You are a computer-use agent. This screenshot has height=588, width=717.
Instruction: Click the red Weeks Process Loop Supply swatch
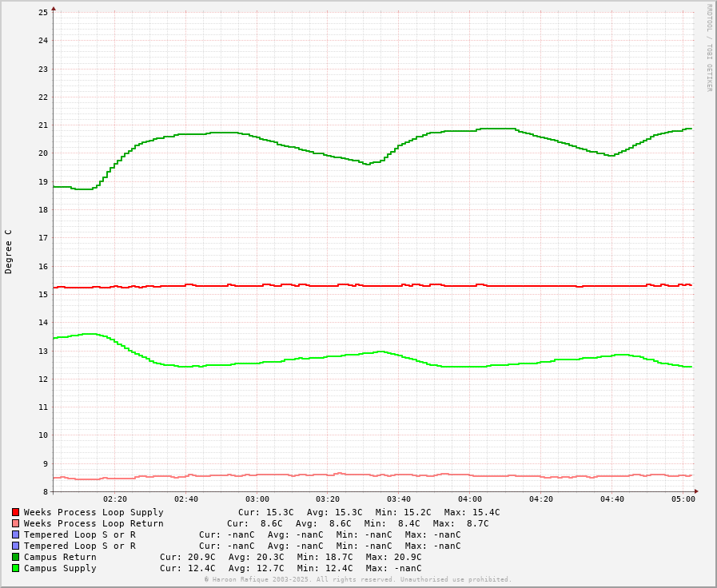click(15, 512)
